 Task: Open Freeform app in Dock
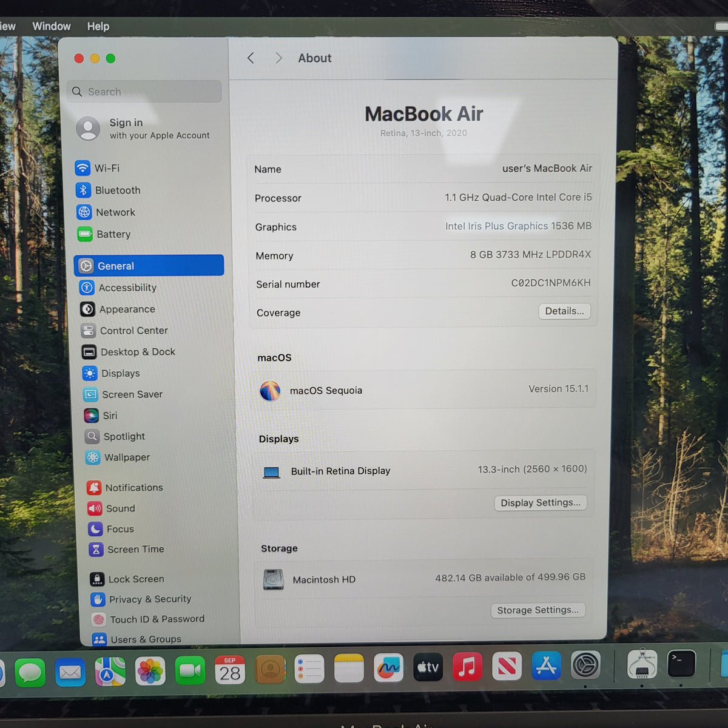[388, 668]
